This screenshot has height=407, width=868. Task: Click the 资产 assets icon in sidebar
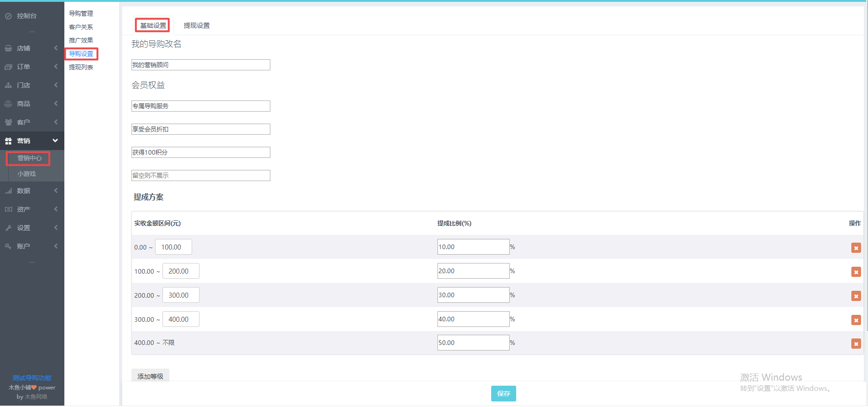8,209
